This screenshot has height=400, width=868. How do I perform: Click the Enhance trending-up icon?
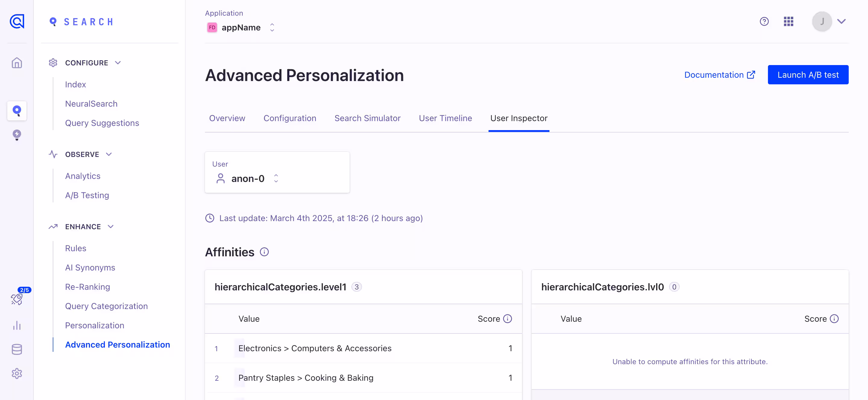point(53,227)
